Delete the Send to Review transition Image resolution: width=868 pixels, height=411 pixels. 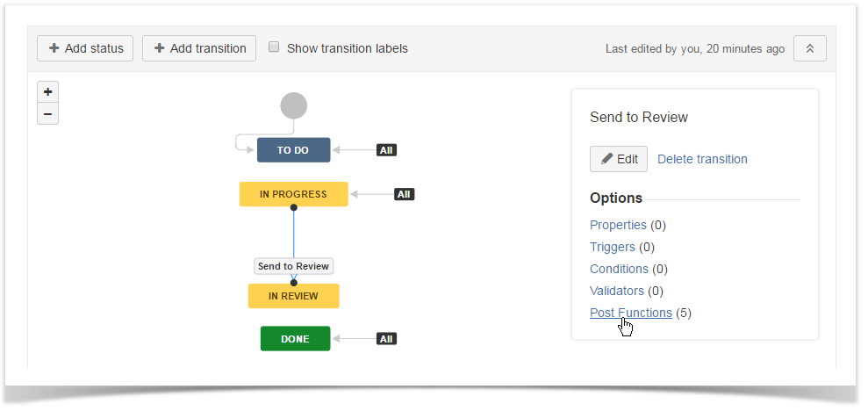702,159
